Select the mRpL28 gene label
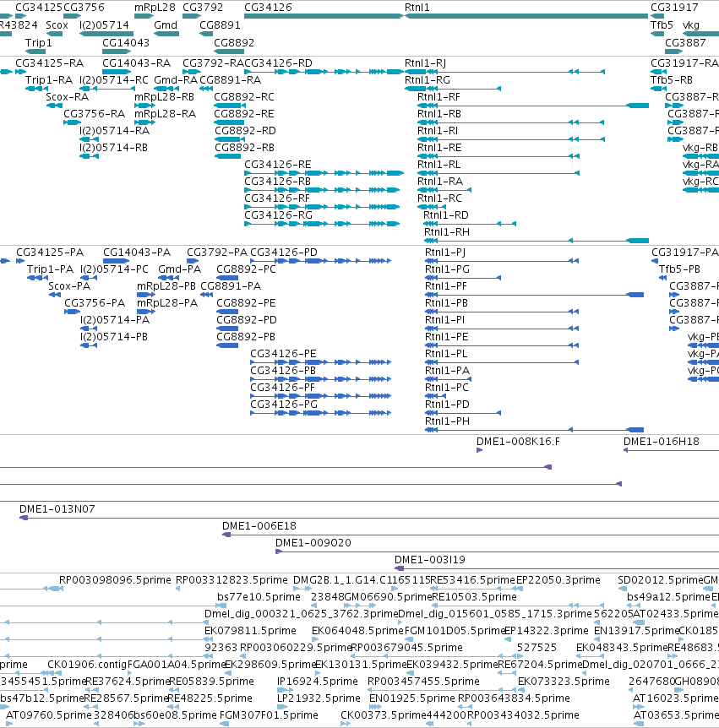This screenshot has height=728, width=719. pyautogui.click(x=155, y=8)
